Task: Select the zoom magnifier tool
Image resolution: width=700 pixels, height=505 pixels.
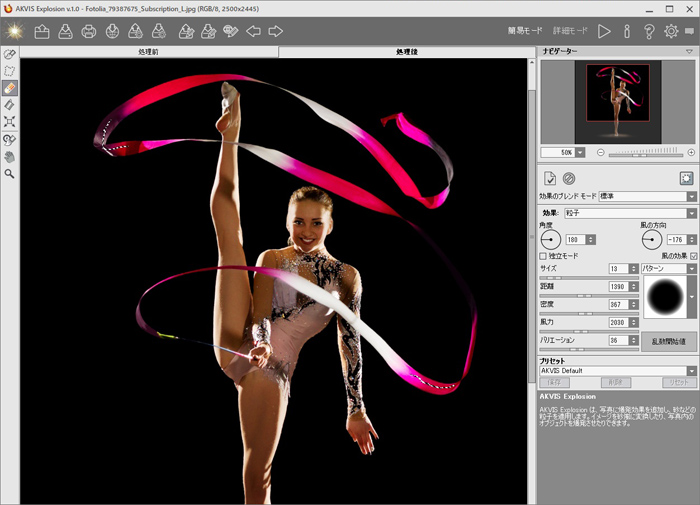Action: (x=10, y=173)
